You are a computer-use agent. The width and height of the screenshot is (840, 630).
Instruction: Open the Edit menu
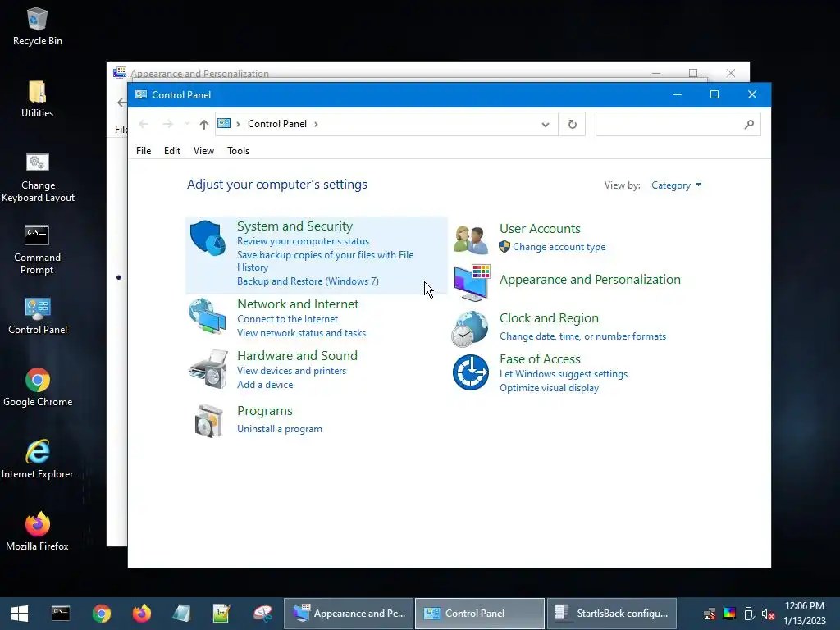[172, 151]
